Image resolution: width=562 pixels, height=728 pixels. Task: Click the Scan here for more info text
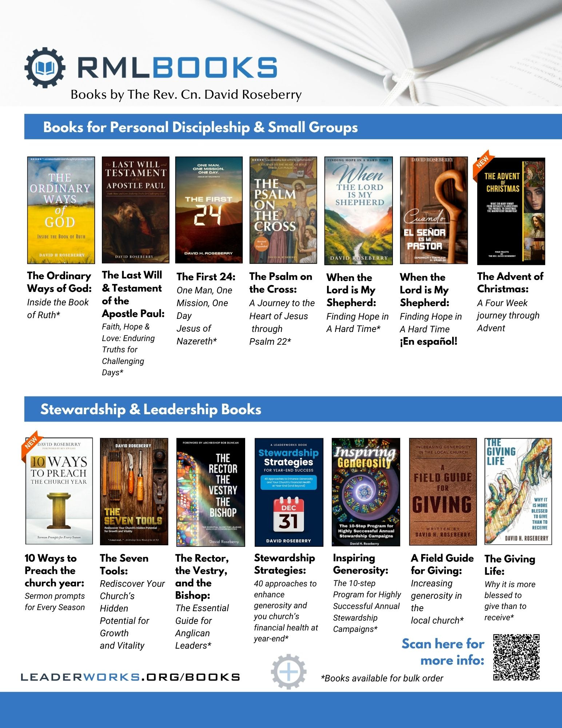443,652
